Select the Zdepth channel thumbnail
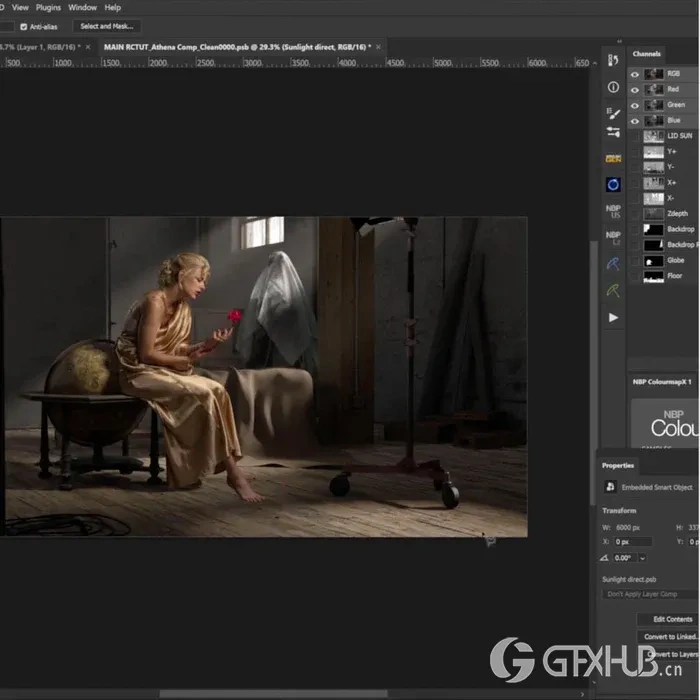 point(653,214)
